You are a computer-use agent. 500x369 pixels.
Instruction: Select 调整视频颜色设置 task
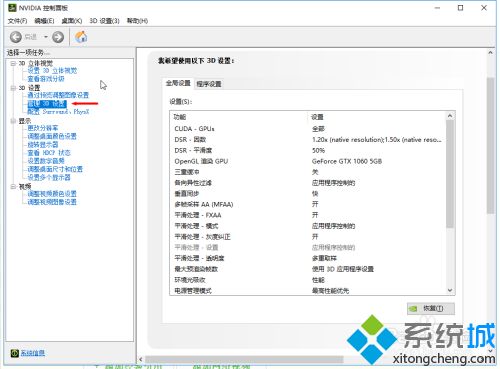coord(52,194)
